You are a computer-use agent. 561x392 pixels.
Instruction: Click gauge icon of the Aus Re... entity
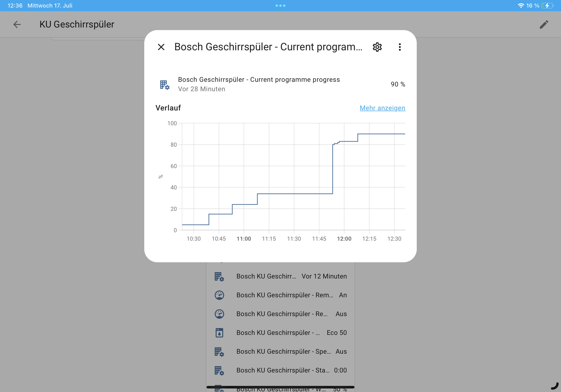[x=219, y=314]
